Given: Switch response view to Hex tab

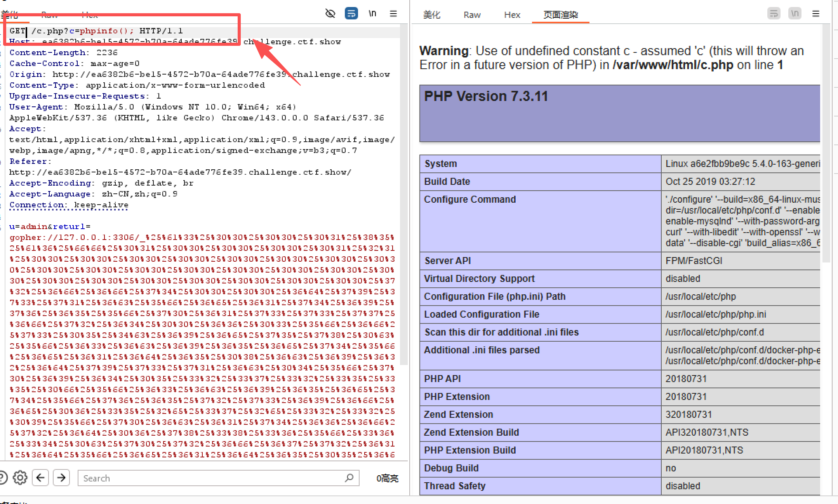Looking at the screenshot, I should 512,15.
